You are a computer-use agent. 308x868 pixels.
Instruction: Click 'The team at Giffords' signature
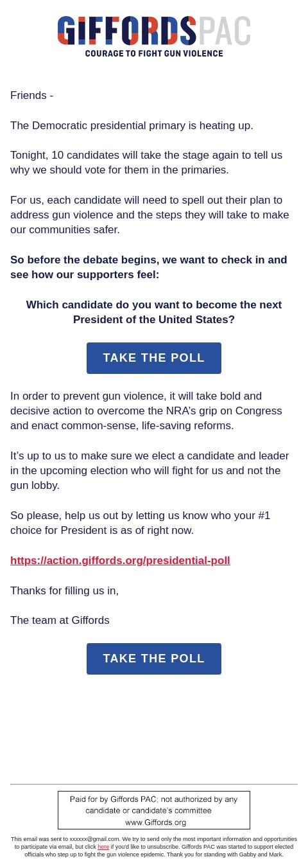point(60,621)
